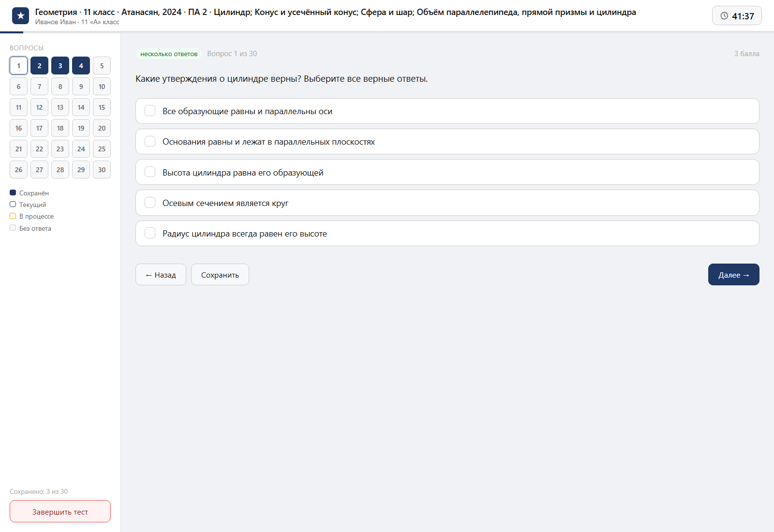Click the 'несколько ответов' tag
The image size is (774, 532).
(x=169, y=54)
